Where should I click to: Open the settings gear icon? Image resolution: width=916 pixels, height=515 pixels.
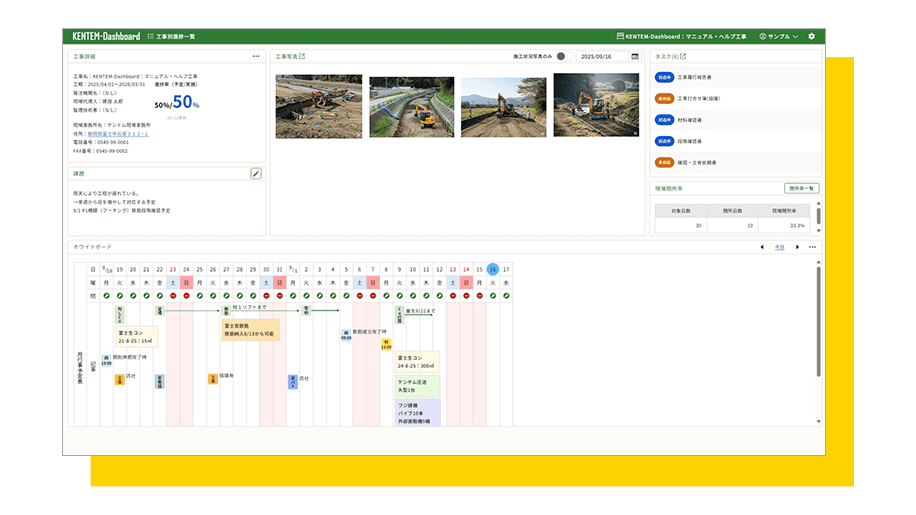pyautogui.click(x=812, y=36)
